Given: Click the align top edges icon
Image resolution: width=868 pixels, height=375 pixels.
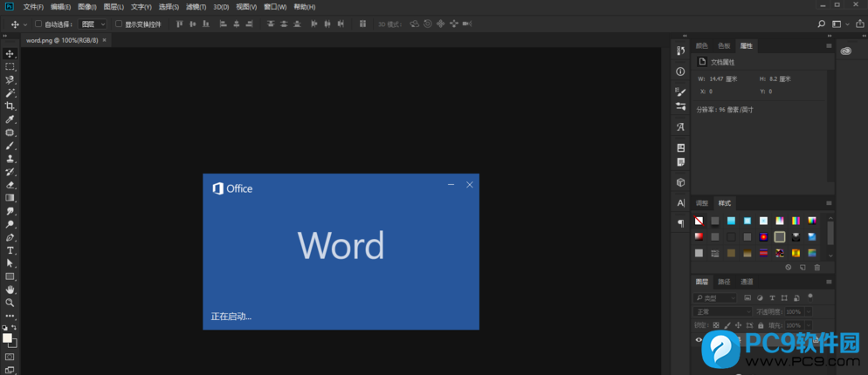Looking at the screenshot, I should [179, 24].
